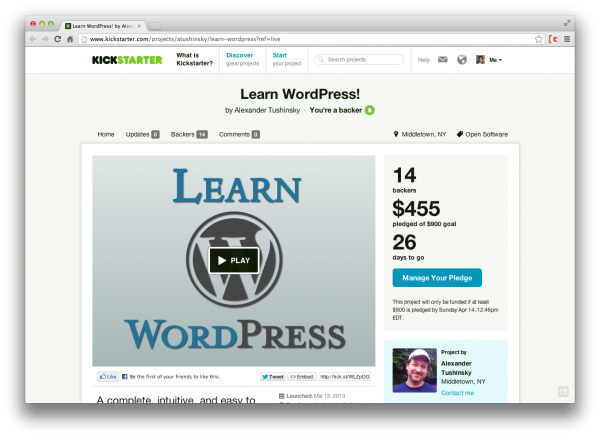Screen dimensions: 600x438
Task: Click the Open Software category link
Action: pos(486,134)
